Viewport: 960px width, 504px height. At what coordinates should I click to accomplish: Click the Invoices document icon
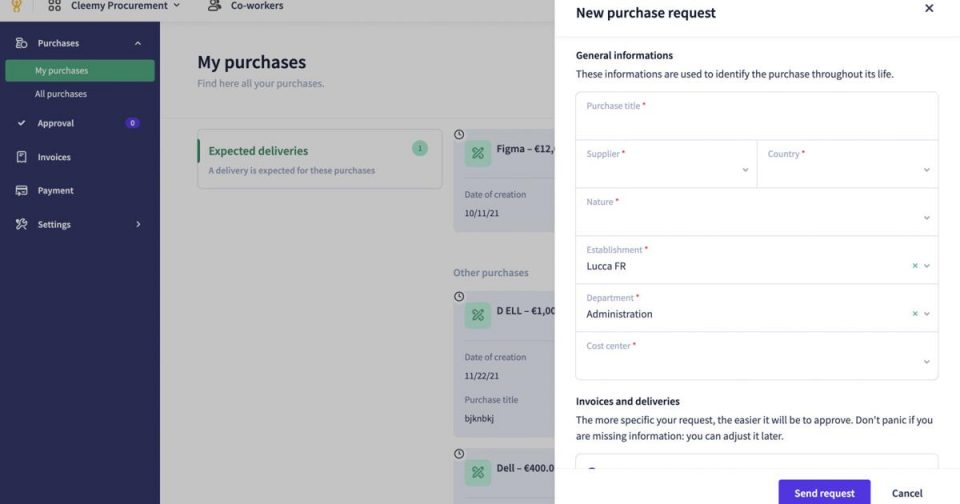pyautogui.click(x=21, y=157)
